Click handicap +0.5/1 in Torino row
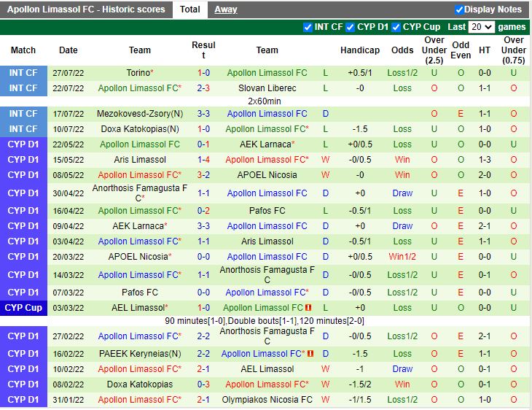The height and width of the screenshot is (410, 532). 360,73
